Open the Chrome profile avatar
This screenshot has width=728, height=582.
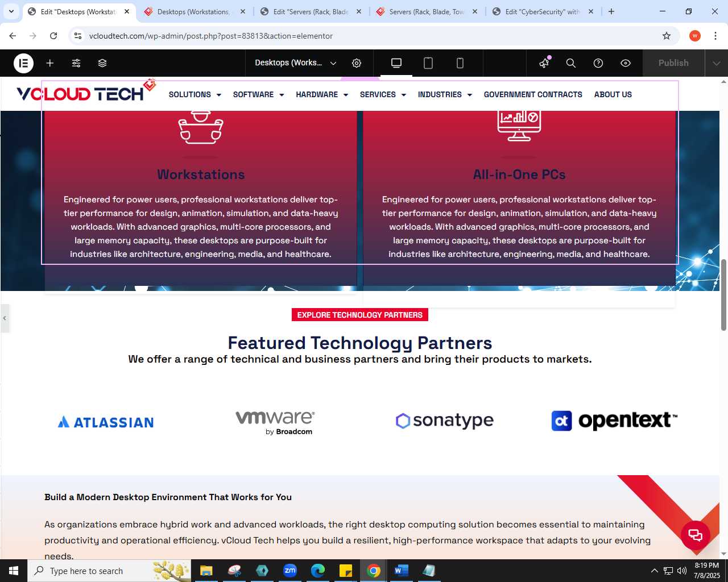point(695,36)
